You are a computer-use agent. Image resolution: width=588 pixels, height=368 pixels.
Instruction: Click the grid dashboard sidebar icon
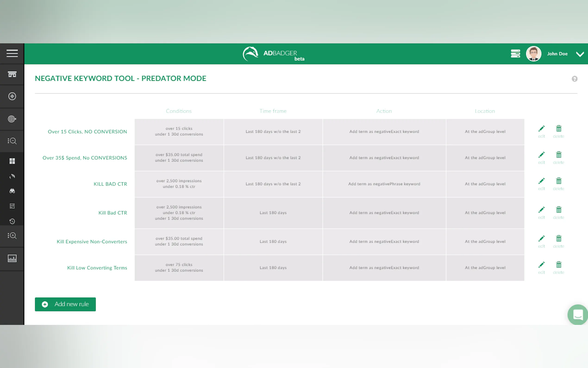12,161
